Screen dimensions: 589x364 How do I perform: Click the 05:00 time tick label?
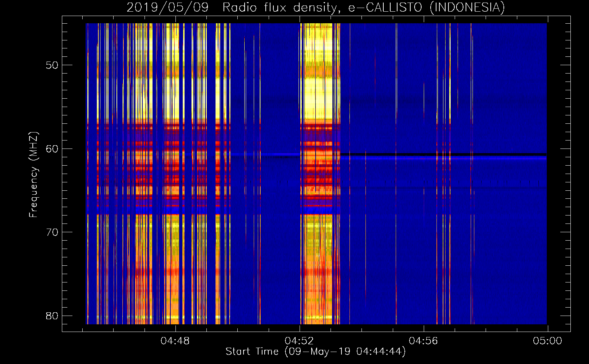click(548, 341)
